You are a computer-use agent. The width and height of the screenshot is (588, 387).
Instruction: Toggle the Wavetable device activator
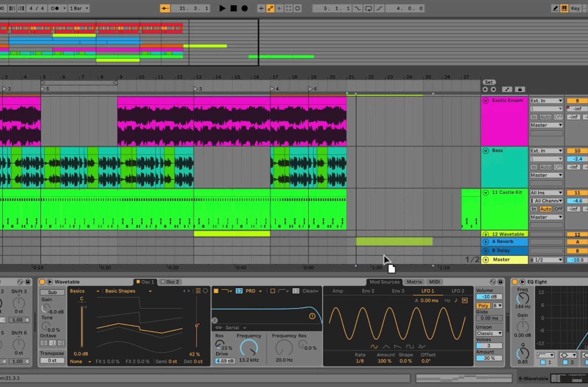(42, 282)
